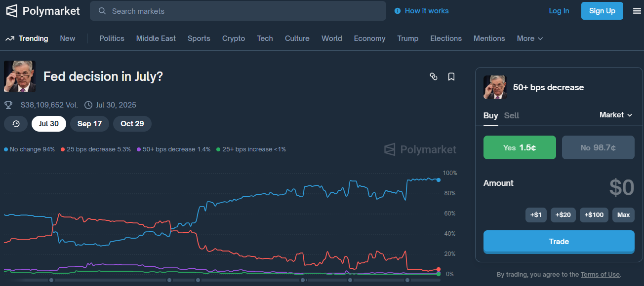
Task: Click the $0 amount field
Action: tap(621, 187)
